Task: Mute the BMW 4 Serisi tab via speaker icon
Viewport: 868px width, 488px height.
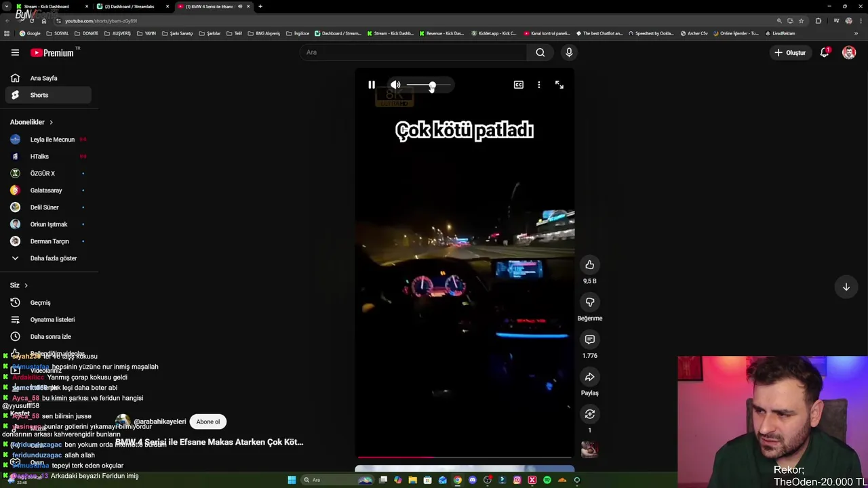Action: 240,6
